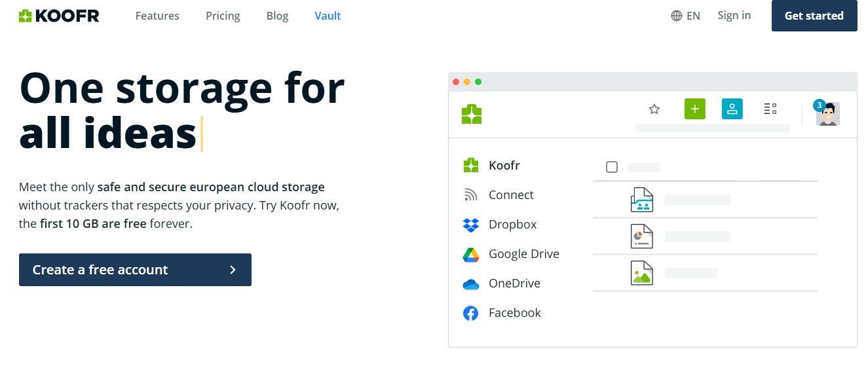Click the yellow window dot in mockup
Viewport: 868px width, 368px height.
467,82
